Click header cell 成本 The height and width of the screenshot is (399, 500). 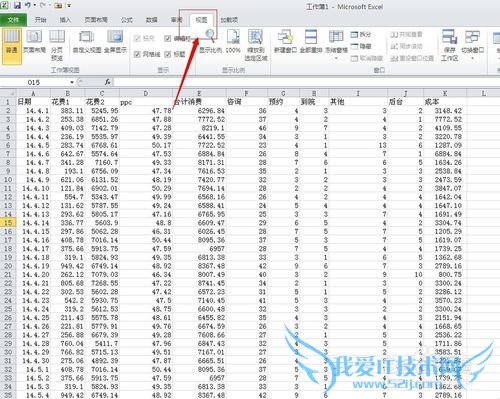pyautogui.click(x=445, y=102)
